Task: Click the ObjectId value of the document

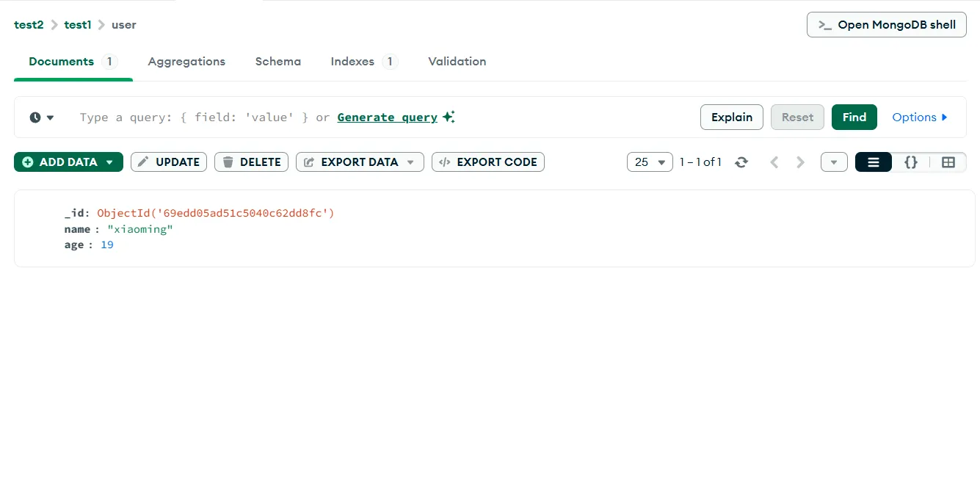Action: (x=216, y=214)
